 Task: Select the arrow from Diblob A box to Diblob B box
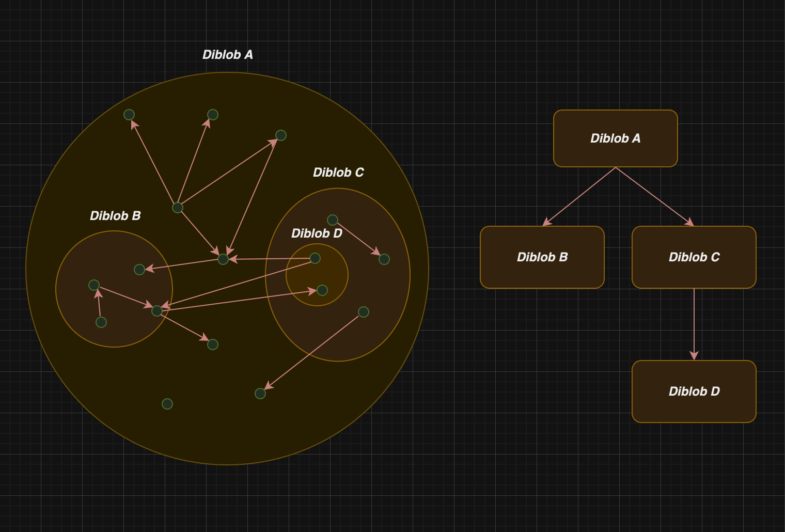(579, 196)
